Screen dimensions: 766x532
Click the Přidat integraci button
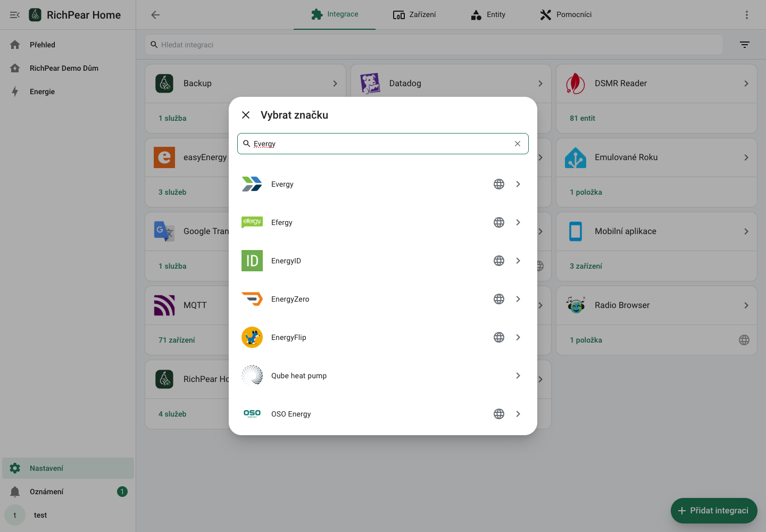714,511
